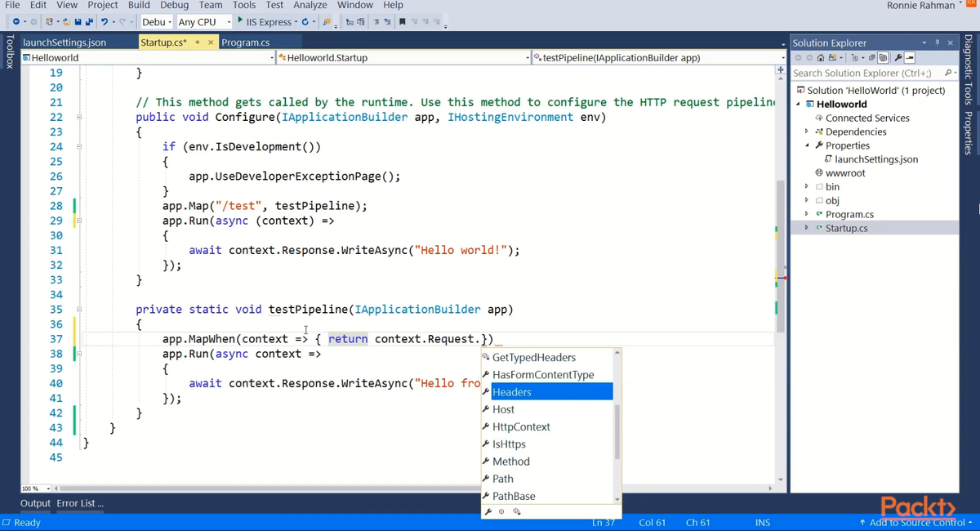
Task: Expand the obj folder node
Action: click(807, 200)
